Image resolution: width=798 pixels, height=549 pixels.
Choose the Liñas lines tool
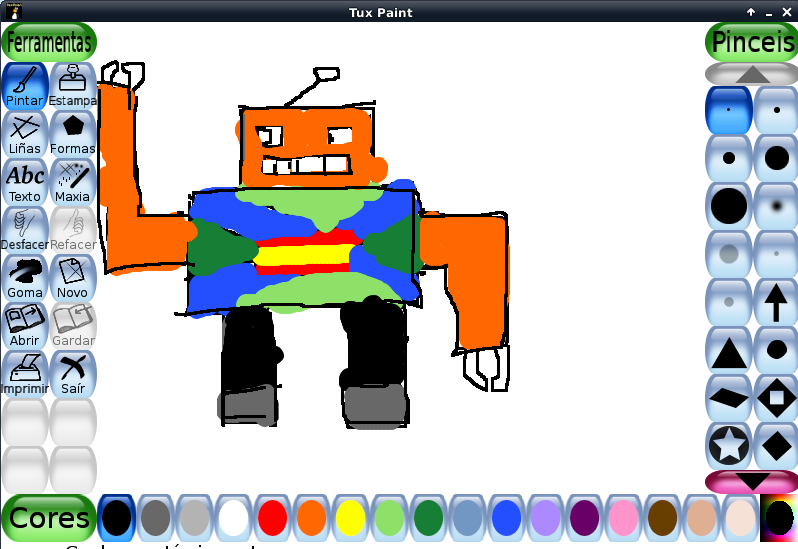coord(24,133)
